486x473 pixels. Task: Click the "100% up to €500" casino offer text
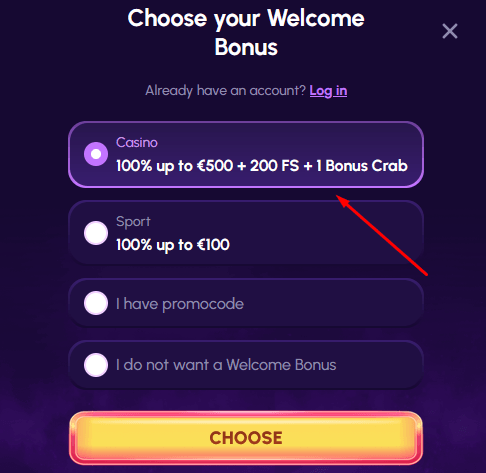174,166
